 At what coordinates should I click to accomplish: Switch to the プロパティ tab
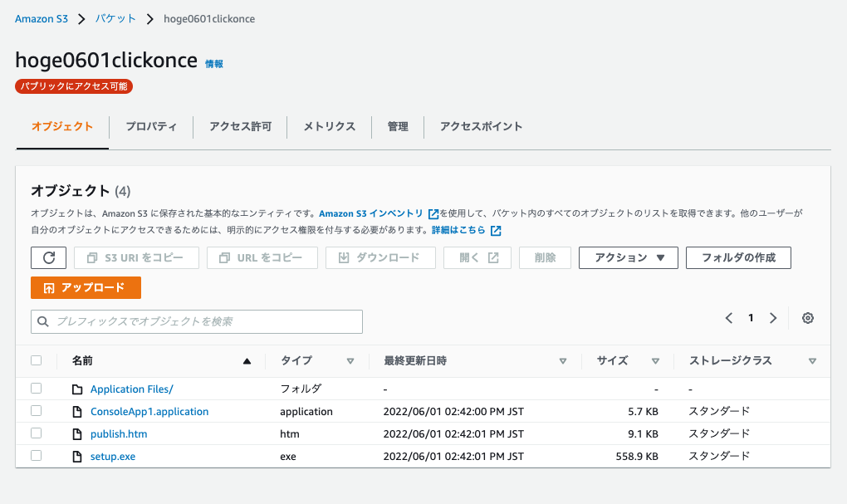pos(150,127)
